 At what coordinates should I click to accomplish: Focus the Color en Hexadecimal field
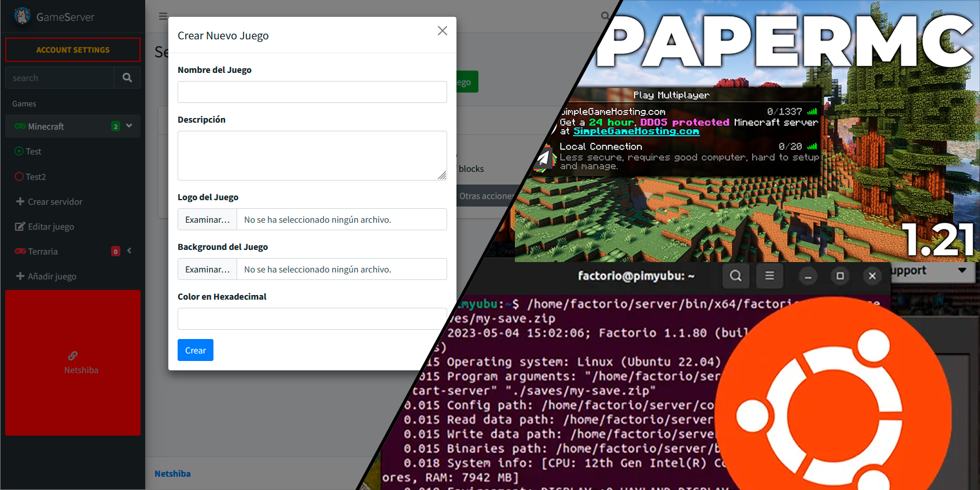coord(312,319)
